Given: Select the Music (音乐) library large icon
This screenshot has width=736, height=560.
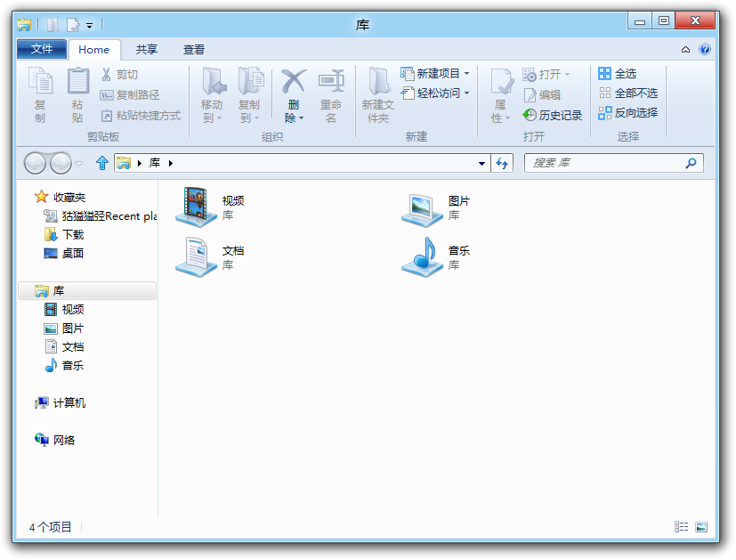Looking at the screenshot, I should pos(423,256).
